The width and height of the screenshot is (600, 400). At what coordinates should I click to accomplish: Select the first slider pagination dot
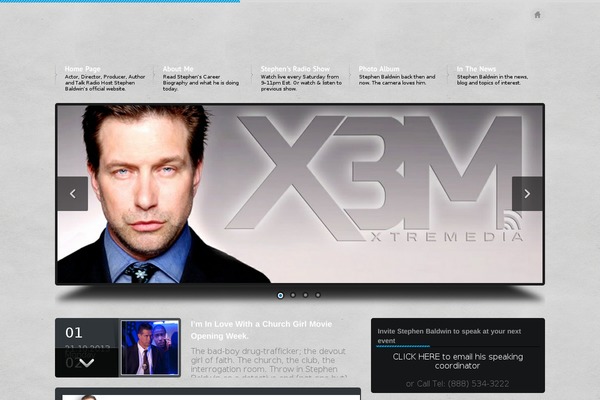pos(280,295)
